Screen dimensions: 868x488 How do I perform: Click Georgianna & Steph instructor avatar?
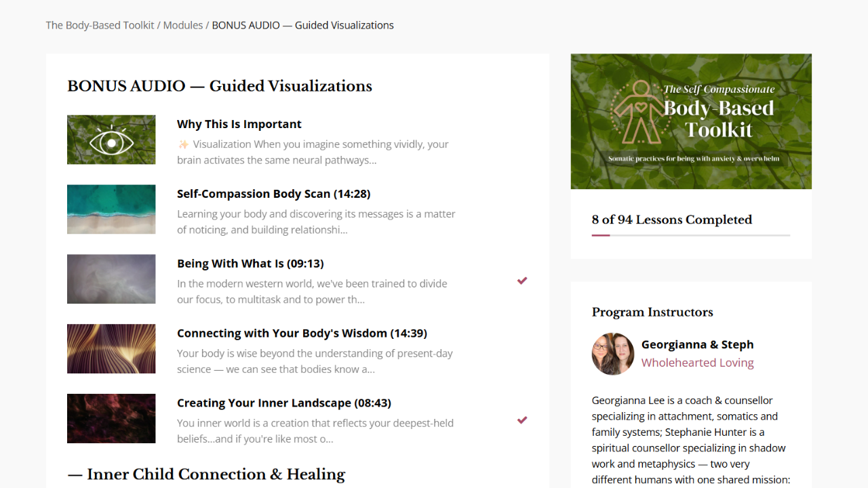[613, 354]
